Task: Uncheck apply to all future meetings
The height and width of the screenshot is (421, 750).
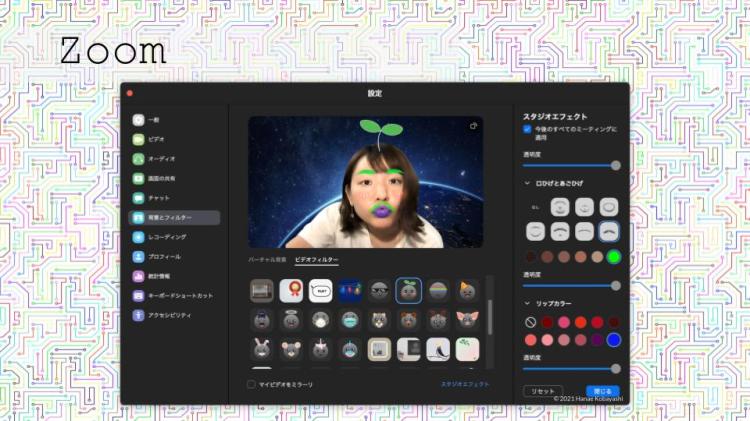Action: click(528, 129)
